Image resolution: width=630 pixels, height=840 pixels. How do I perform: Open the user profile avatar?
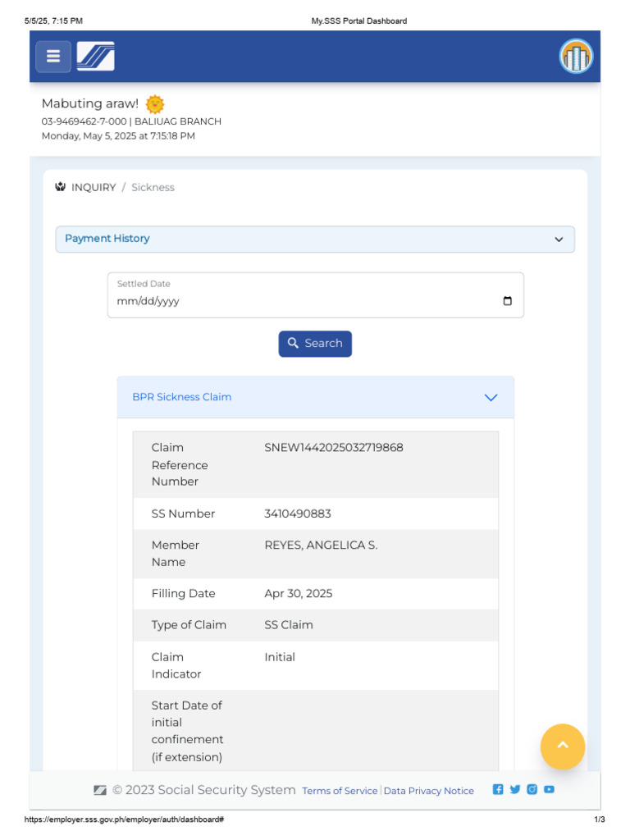(x=576, y=57)
